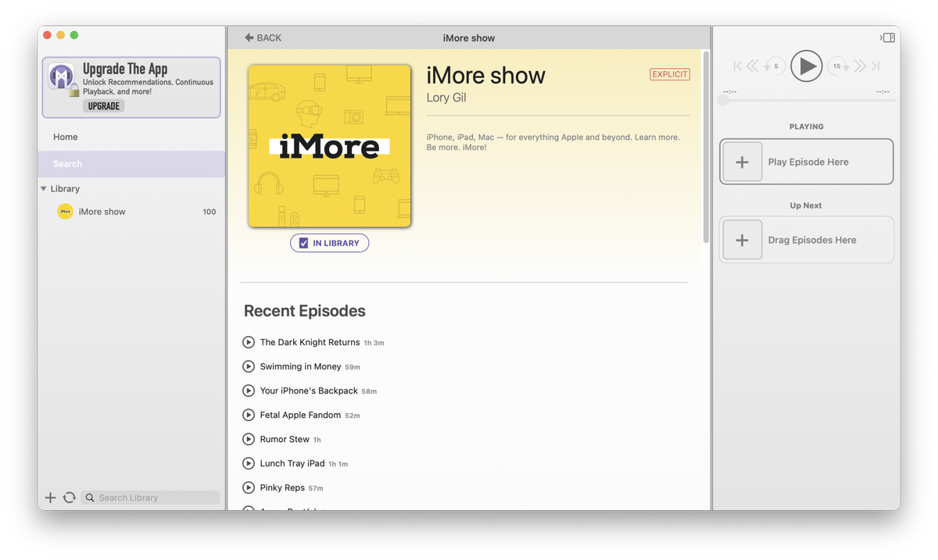
Task: Collapse the player panel via top-right icon
Action: coord(887,37)
